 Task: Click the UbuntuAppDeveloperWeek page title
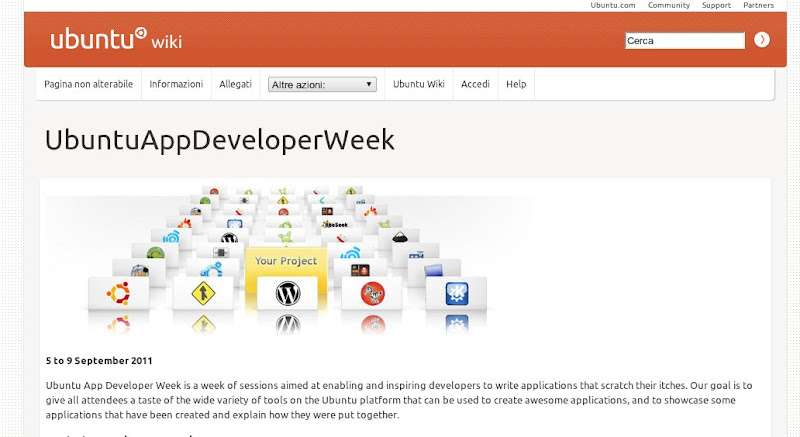[220, 140]
